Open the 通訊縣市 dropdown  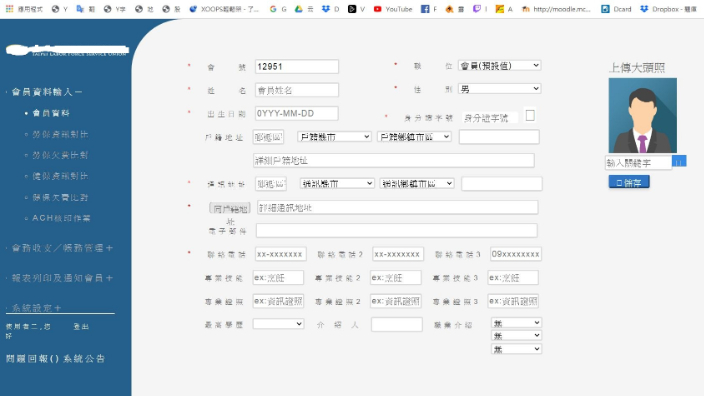[x=337, y=183]
